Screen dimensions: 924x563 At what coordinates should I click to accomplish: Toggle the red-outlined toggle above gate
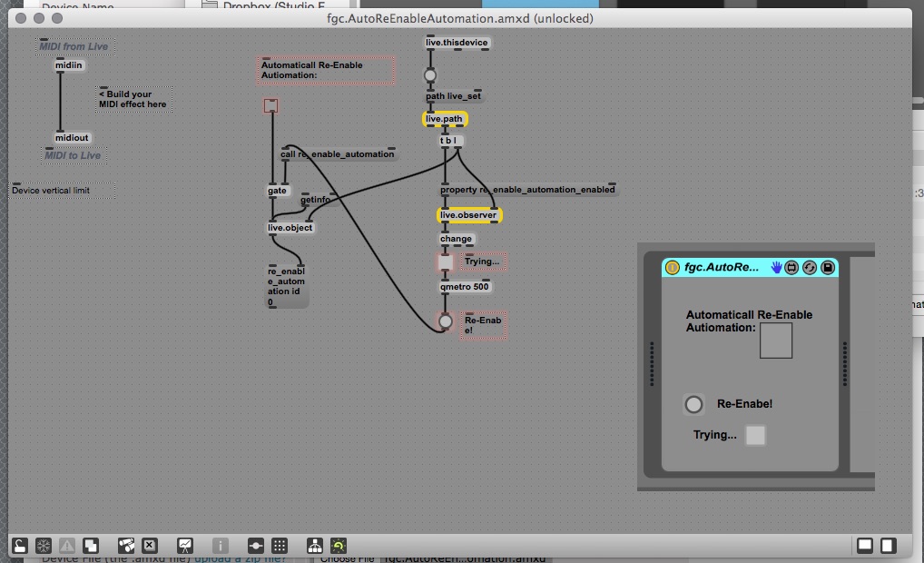coord(270,106)
